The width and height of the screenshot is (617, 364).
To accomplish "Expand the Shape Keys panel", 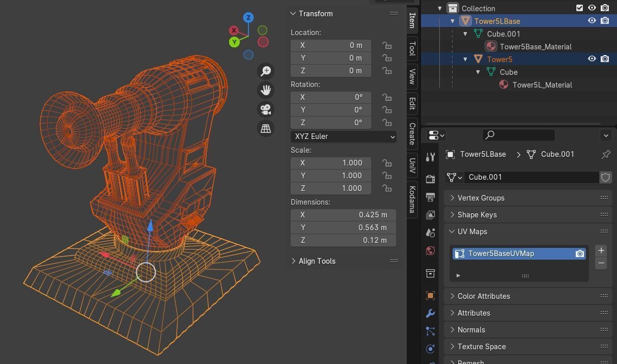I will (x=452, y=214).
